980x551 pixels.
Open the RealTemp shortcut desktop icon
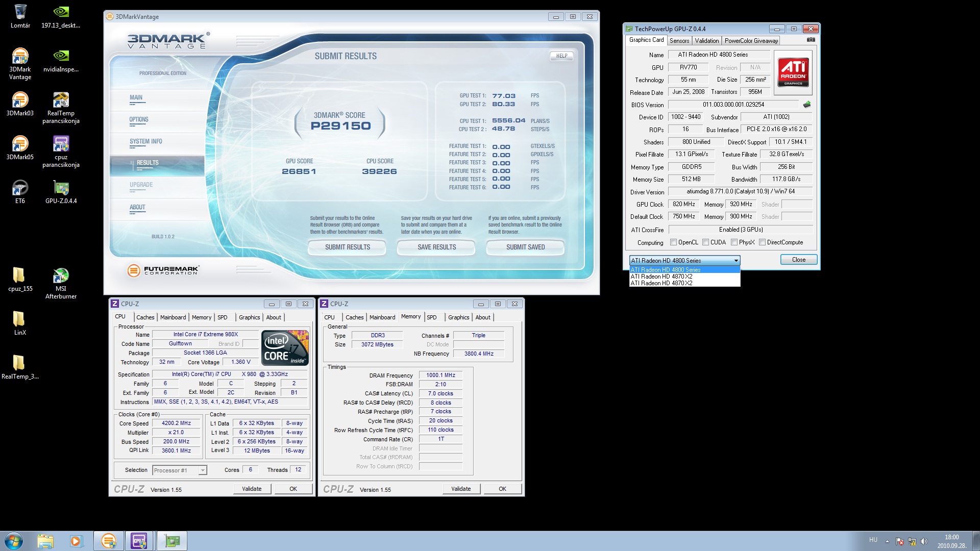click(61, 100)
